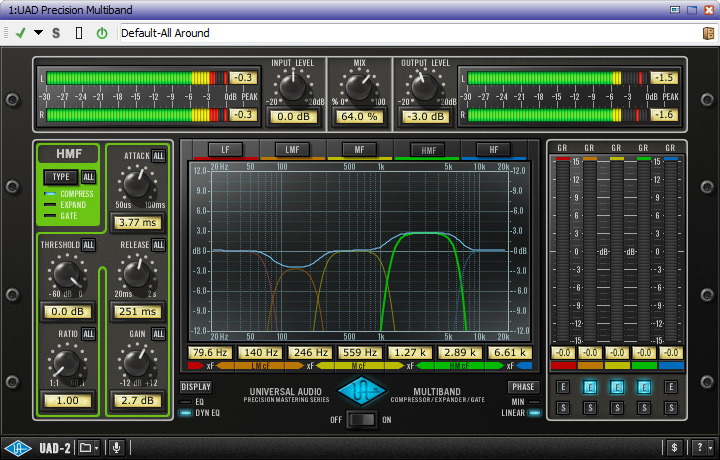This screenshot has height=460, width=720.
Task: Click the 251 ms release value field
Action: (138, 312)
